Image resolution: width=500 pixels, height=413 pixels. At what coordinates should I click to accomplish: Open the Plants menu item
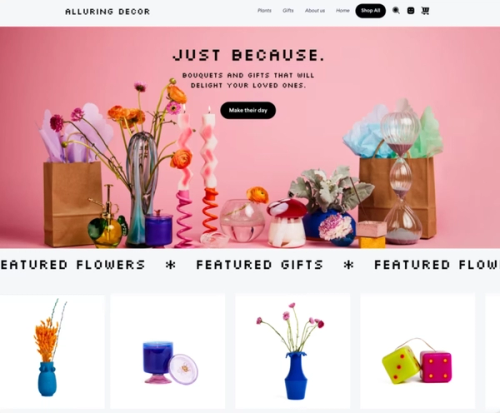coord(264,11)
